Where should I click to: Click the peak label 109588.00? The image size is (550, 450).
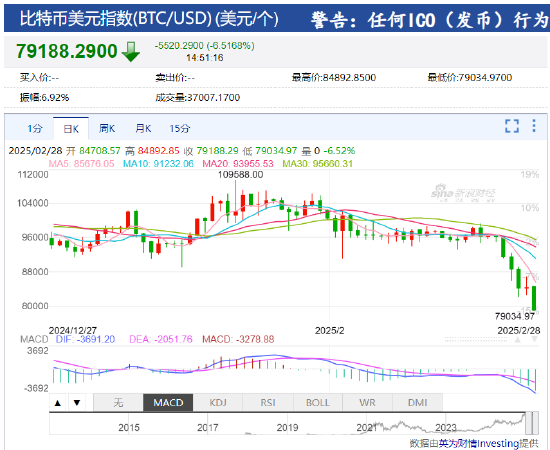pyautogui.click(x=240, y=175)
